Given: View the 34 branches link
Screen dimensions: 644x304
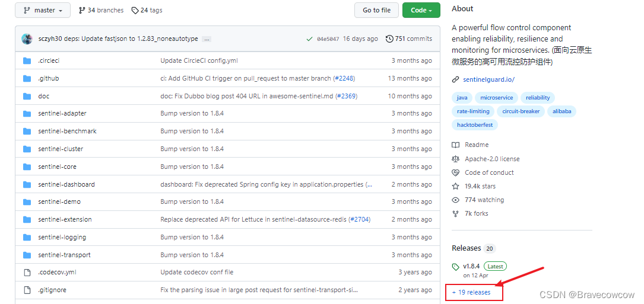Looking at the screenshot, I should click(x=101, y=10).
